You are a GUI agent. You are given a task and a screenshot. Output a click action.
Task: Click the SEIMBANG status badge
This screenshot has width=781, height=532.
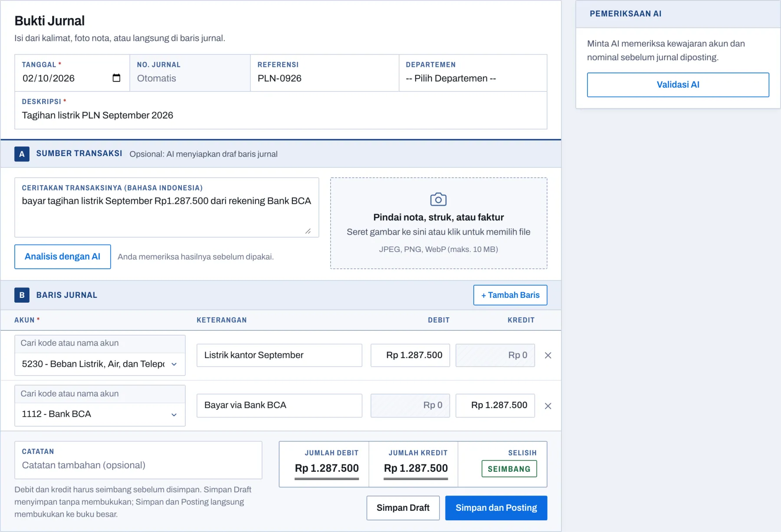[509, 469]
